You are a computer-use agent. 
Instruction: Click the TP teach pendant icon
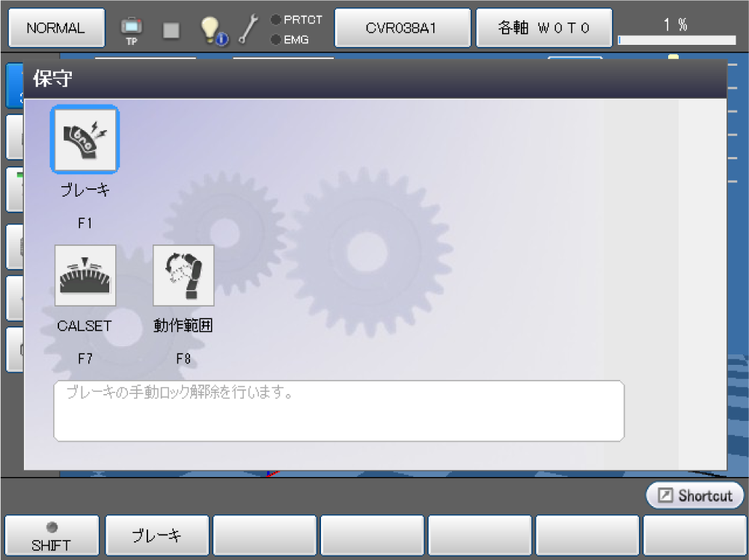tap(132, 30)
